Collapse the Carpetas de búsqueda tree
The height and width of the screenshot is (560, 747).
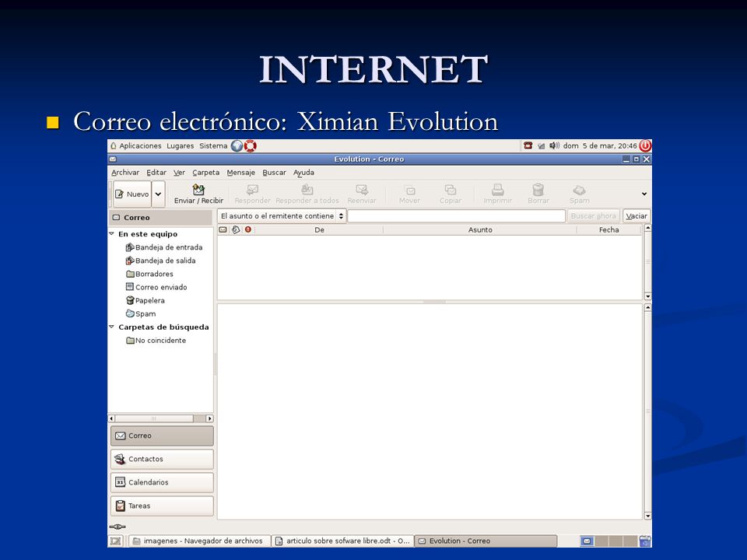[x=111, y=327]
